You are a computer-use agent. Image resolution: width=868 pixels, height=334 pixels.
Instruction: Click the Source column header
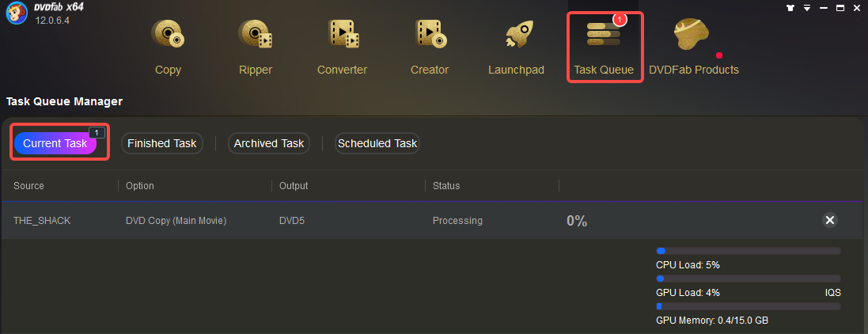tap(28, 185)
